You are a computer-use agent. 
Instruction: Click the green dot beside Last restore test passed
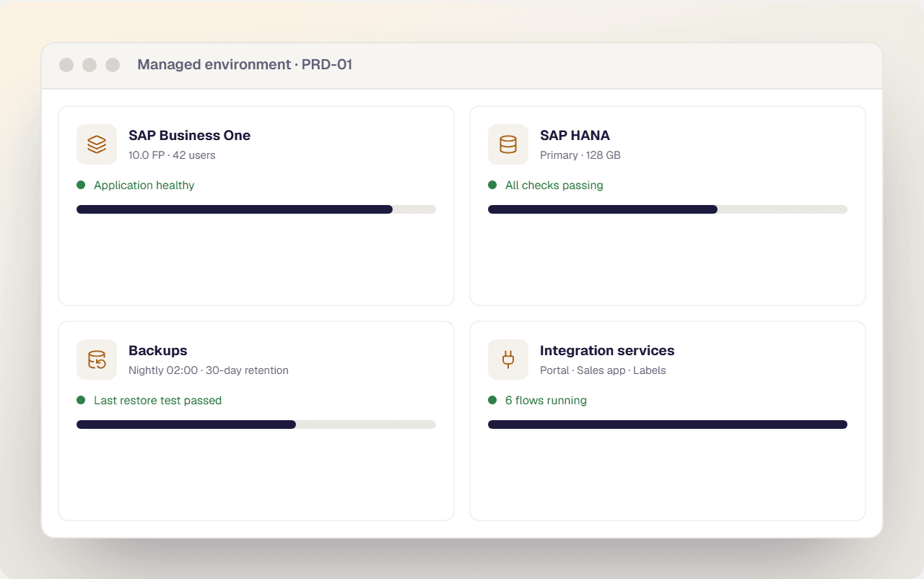click(x=81, y=400)
